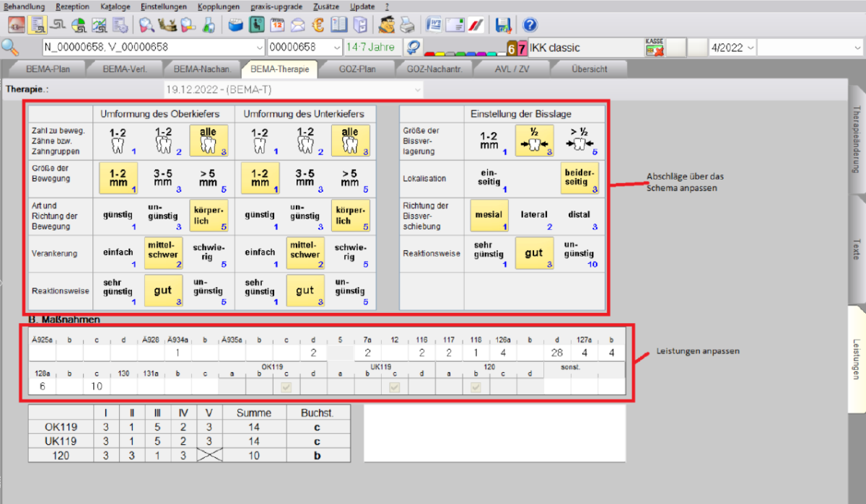Open the patient name dropdown

coord(259,48)
